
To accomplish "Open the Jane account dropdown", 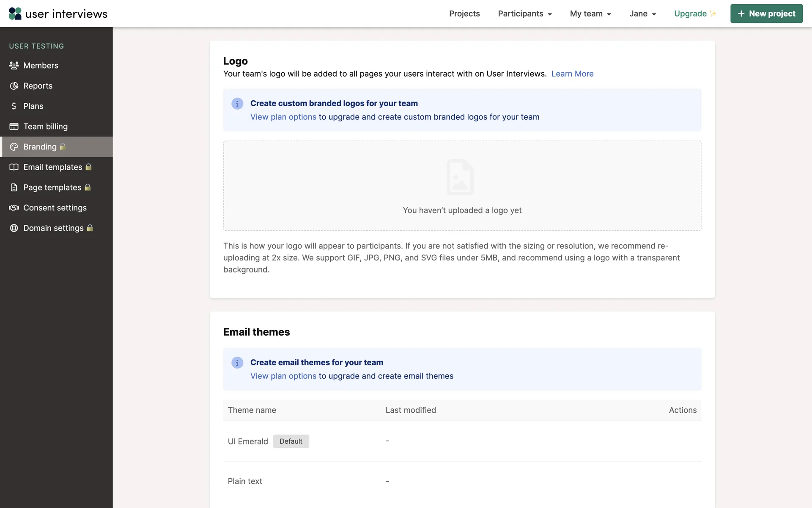I will pos(642,14).
